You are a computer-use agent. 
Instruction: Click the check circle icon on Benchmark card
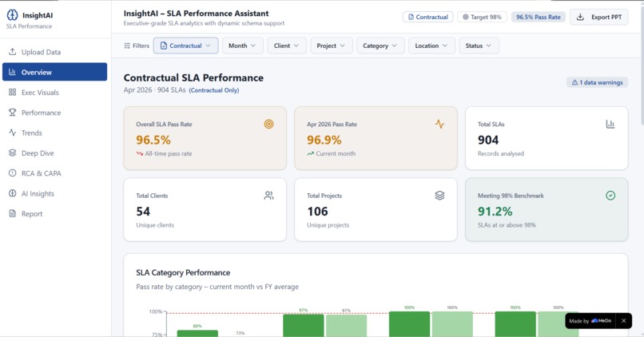pos(610,196)
